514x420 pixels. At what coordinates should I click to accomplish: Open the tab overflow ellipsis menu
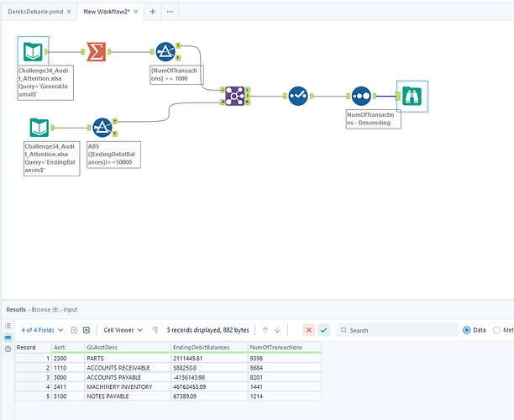(x=170, y=12)
